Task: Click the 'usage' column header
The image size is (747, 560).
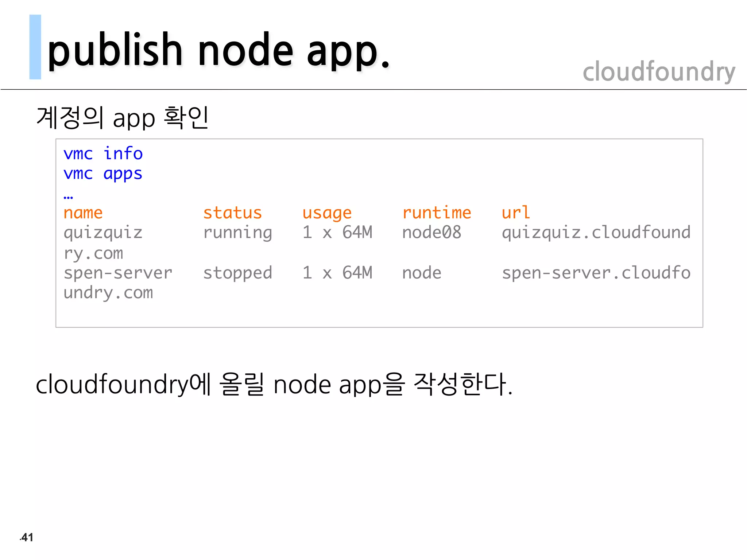Action: 327,213
